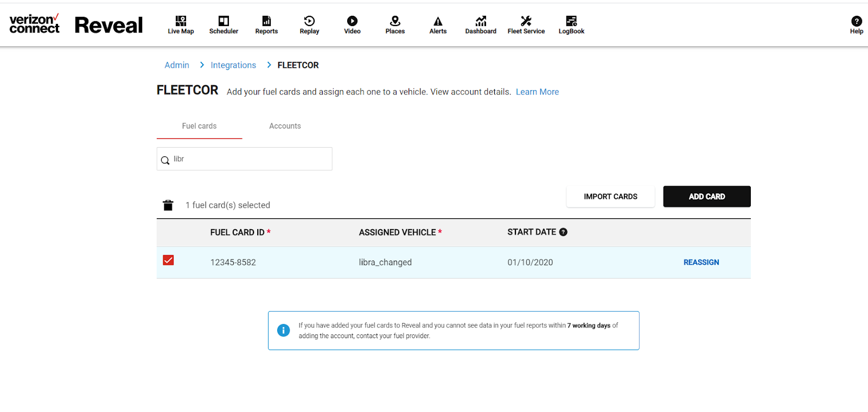Screen dimensions: 868x412
Task: Open the Learn More link
Action: pyautogui.click(x=537, y=92)
